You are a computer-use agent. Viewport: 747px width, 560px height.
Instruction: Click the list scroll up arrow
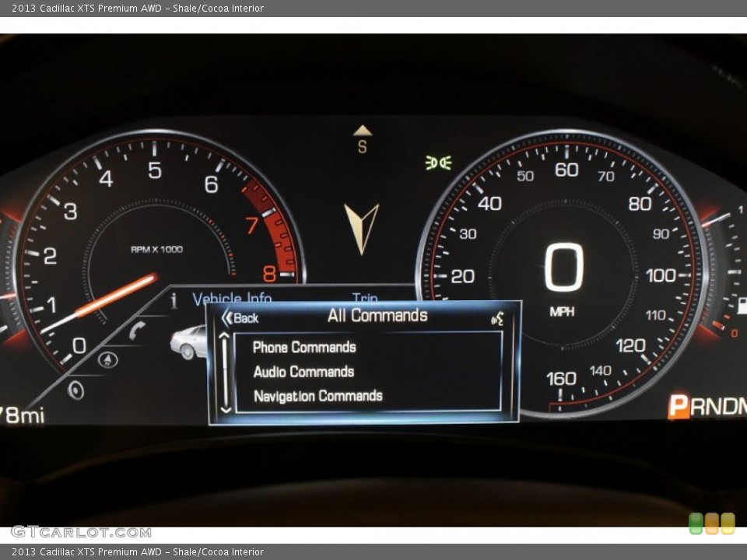tap(224, 337)
